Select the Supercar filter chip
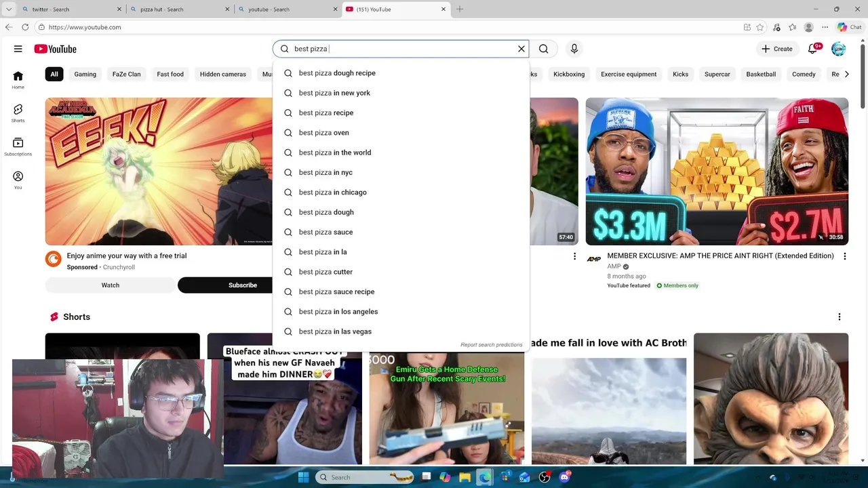The height and width of the screenshot is (488, 868). tap(717, 74)
